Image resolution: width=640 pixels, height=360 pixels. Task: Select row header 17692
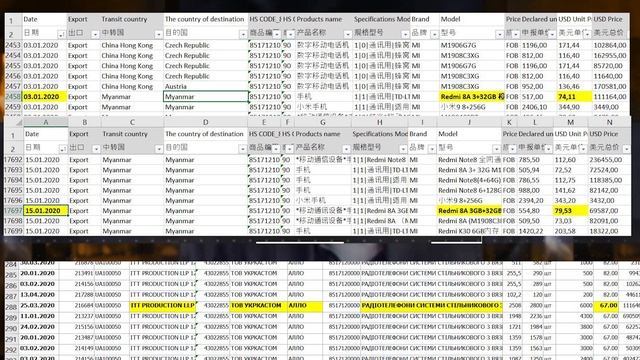13,160
